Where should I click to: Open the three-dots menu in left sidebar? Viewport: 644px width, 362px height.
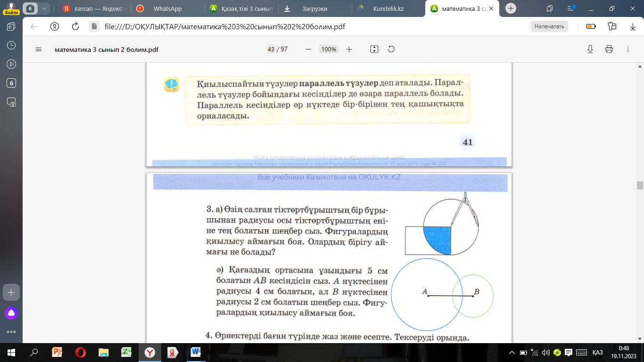click(x=11, y=331)
